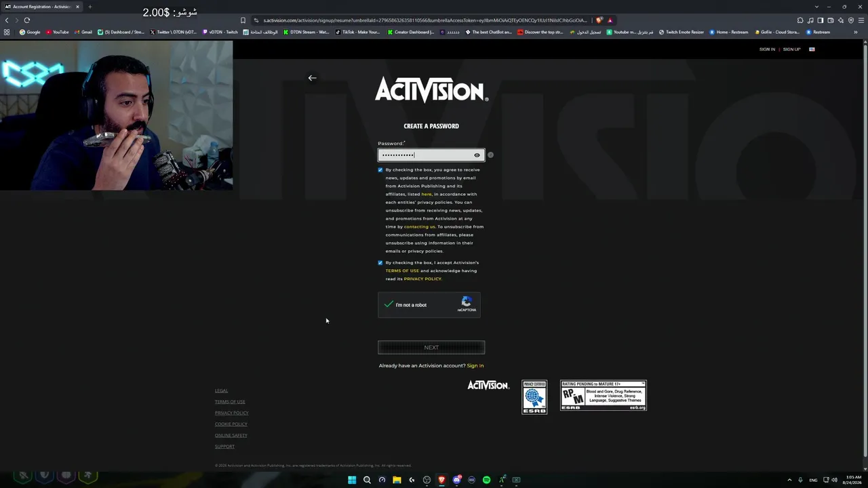The height and width of the screenshot is (488, 868).
Task: Open the Brave Shields lion icon
Action: 599,20
